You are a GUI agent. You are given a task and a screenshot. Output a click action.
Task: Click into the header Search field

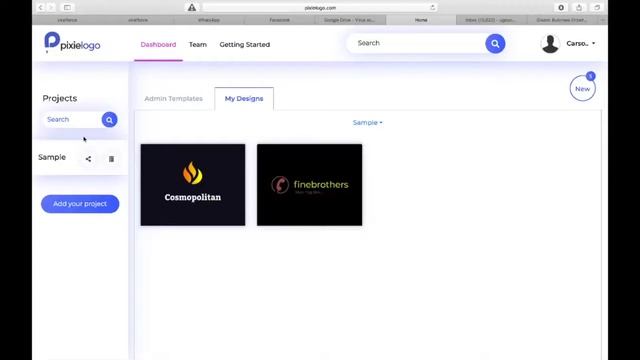(416, 43)
